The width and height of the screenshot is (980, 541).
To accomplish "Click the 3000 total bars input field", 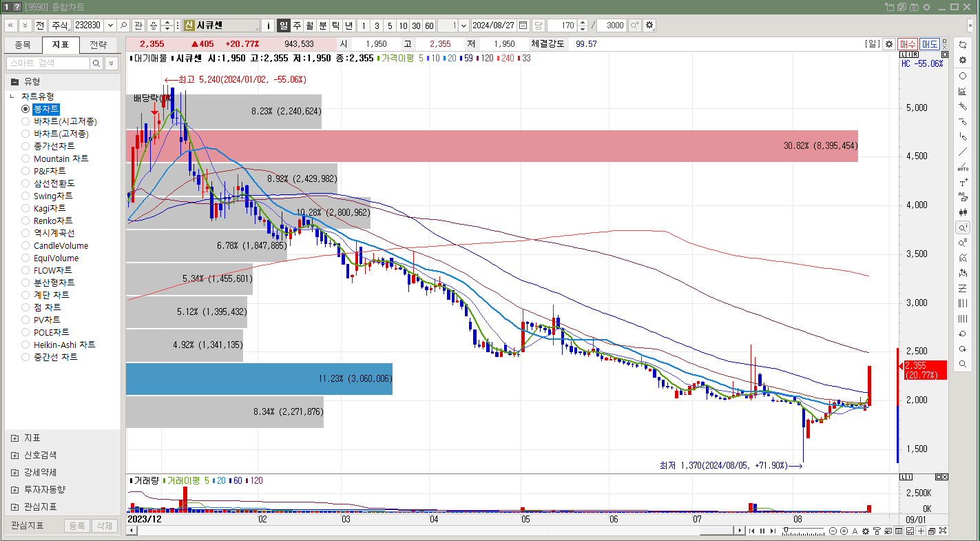I will [612, 25].
